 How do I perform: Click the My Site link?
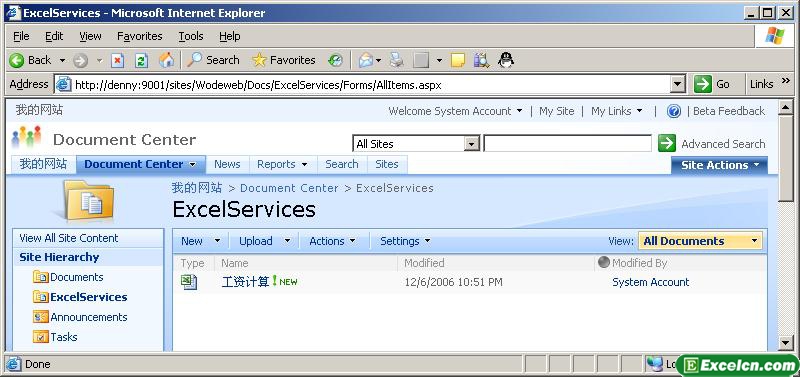[557, 111]
